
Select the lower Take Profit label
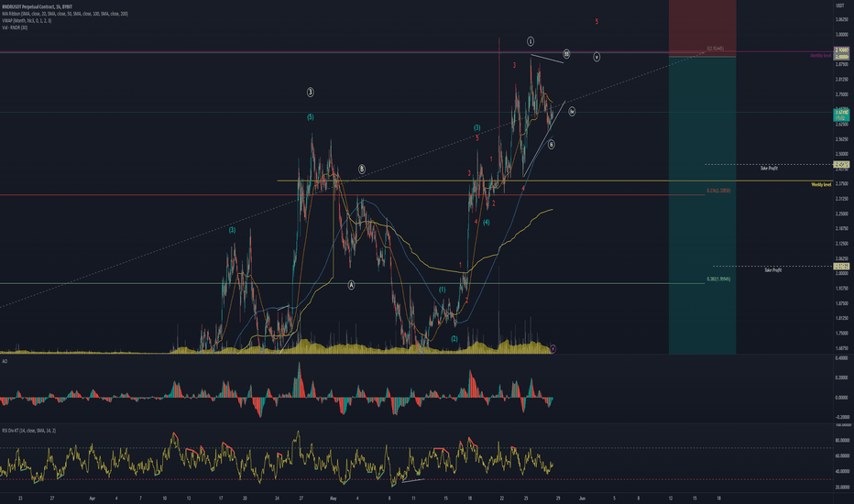tap(772, 270)
